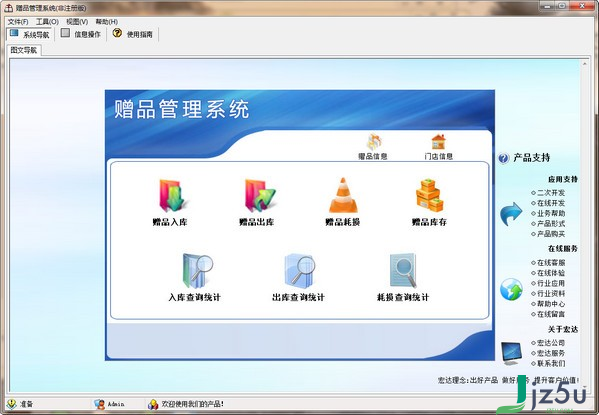599x415 pixels.
Task: Click the 应用支持 section heading
Action: click(x=563, y=179)
